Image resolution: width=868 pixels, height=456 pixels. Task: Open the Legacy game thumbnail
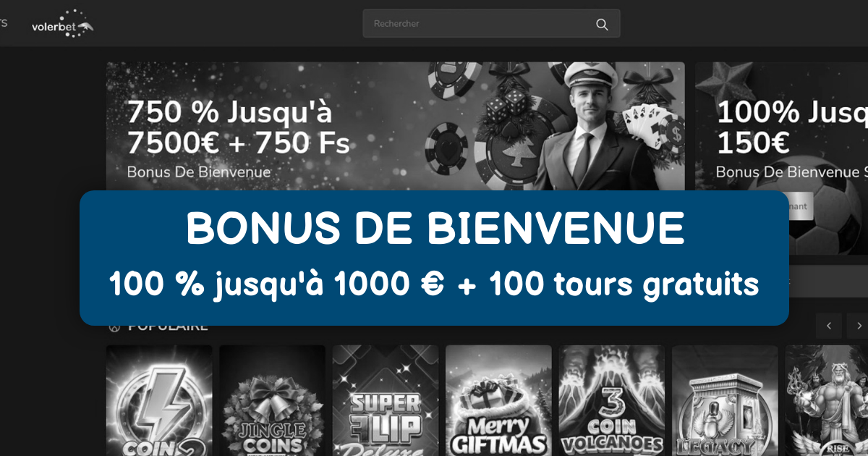[725, 400]
